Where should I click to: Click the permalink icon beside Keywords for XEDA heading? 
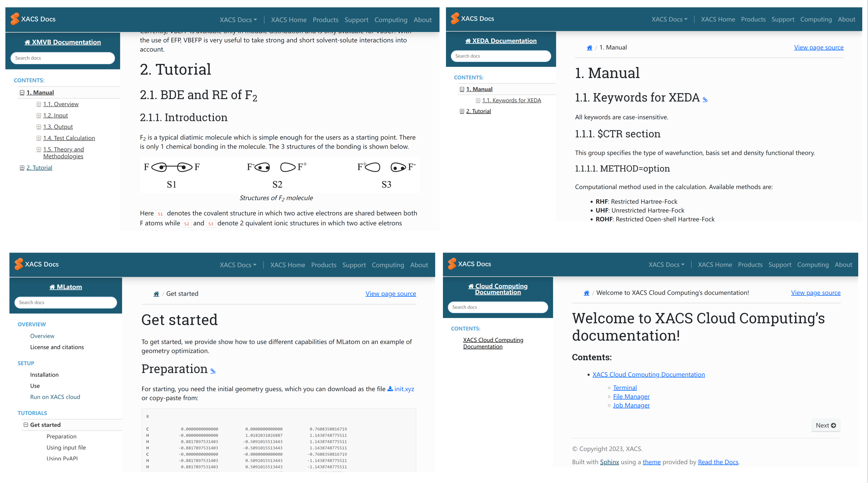(x=705, y=100)
